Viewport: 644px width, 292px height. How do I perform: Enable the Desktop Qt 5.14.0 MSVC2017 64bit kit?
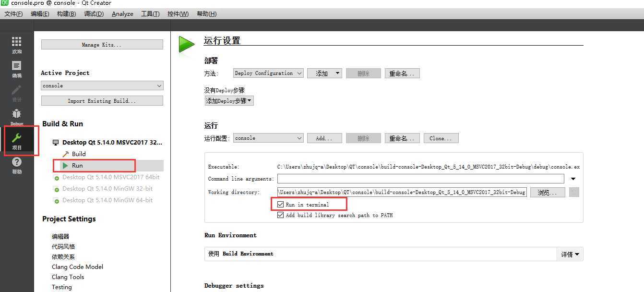(x=107, y=177)
